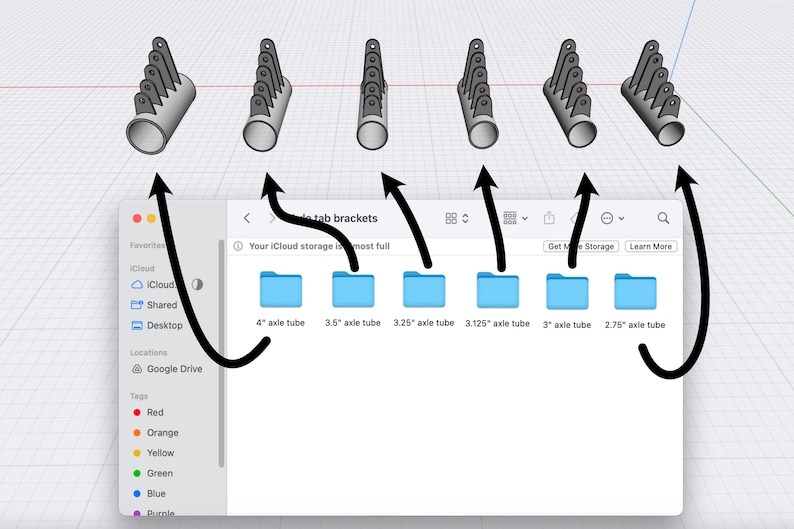Screen dimensions: 794x529
Task: Click the Locations sidebar heading
Action: click(x=148, y=353)
